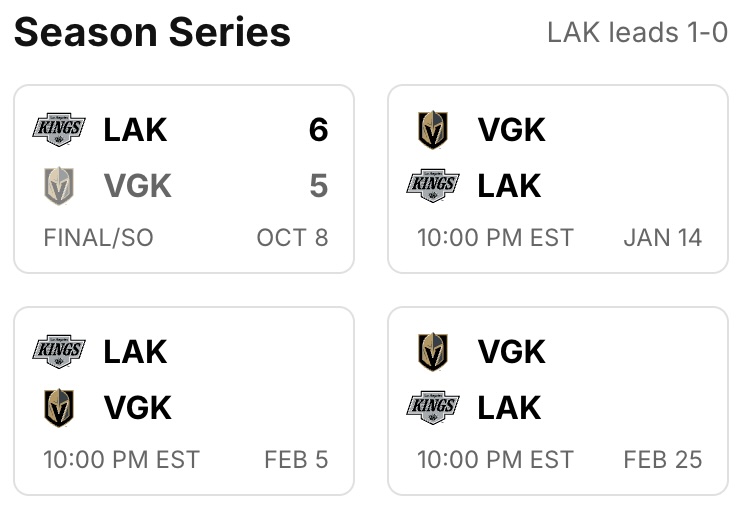The width and height of the screenshot is (754, 512).
Task: Click LAK team name in Feb 5 game
Action: pyautogui.click(x=135, y=352)
